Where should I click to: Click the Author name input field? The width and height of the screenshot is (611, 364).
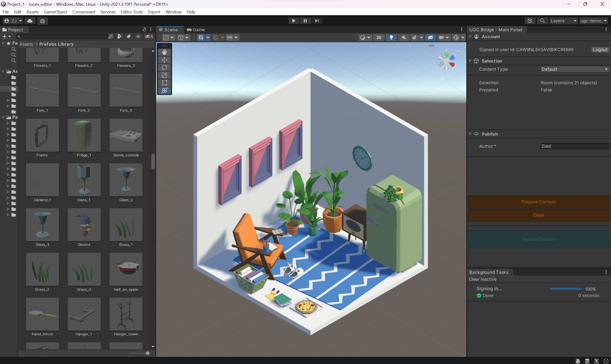click(x=574, y=146)
